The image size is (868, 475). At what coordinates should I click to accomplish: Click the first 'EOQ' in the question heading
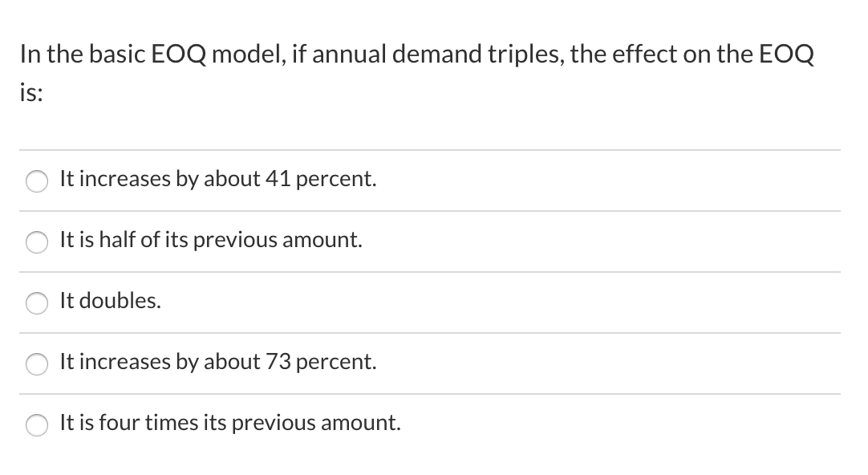(x=178, y=55)
